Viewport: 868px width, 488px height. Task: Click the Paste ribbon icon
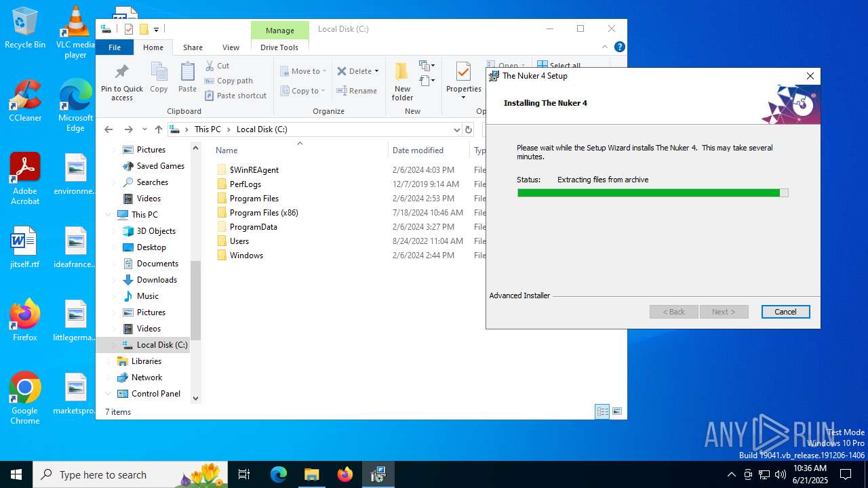pos(187,77)
